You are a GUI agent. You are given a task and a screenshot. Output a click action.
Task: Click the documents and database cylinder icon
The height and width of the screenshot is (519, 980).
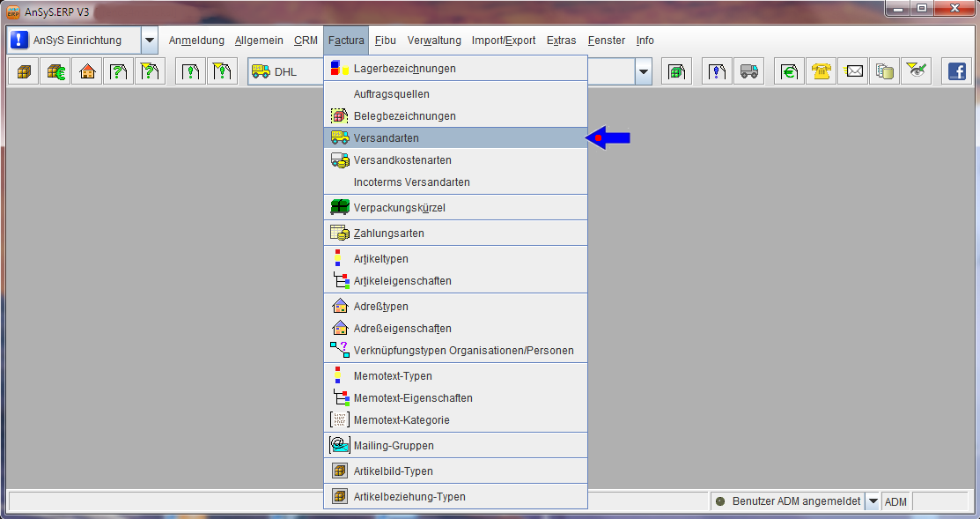tap(885, 71)
